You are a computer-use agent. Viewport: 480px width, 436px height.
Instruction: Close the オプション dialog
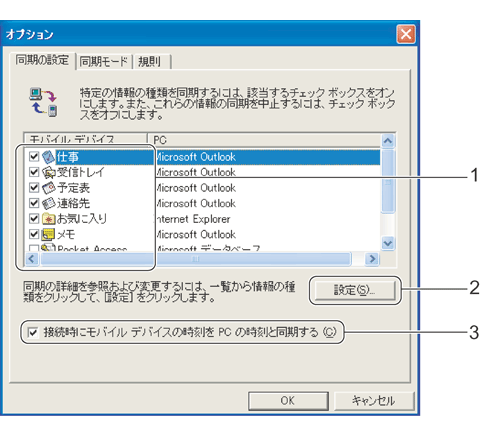pos(406,34)
